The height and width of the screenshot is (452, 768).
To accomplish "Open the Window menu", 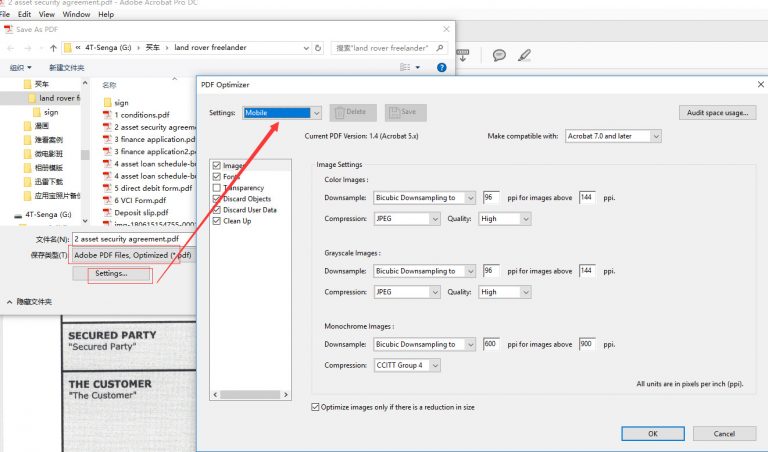I will [76, 15].
